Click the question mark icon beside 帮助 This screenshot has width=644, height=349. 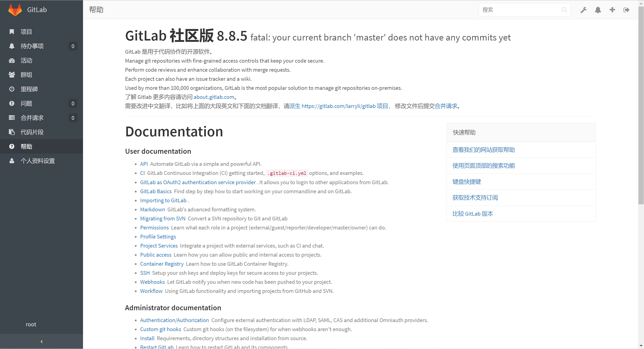pos(12,146)
